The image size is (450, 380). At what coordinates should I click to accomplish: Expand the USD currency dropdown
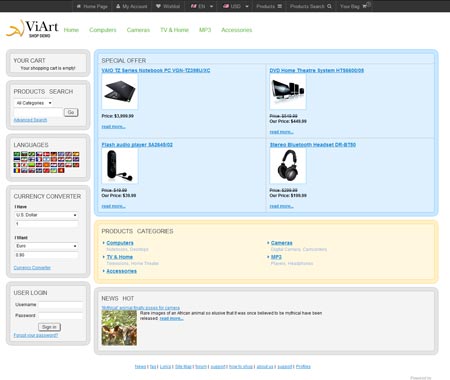tap(236, 6)
